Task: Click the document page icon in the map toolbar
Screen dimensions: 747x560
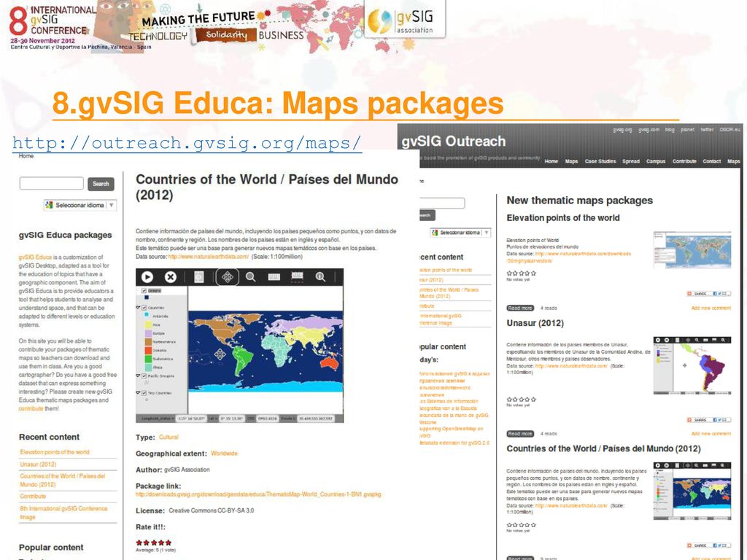Action: [x=199, y=276]
